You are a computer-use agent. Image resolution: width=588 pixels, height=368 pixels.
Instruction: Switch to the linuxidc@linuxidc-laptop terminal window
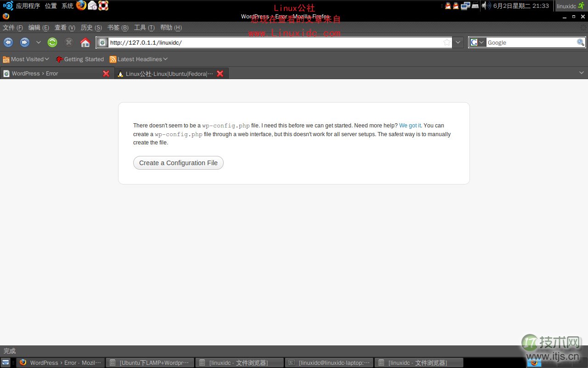pos(329,362)
